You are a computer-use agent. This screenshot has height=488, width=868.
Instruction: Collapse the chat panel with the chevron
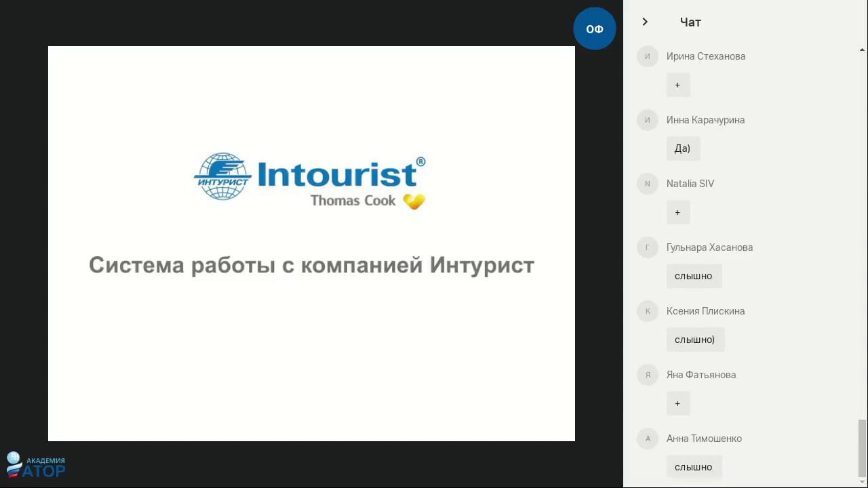tap(645, 22)
